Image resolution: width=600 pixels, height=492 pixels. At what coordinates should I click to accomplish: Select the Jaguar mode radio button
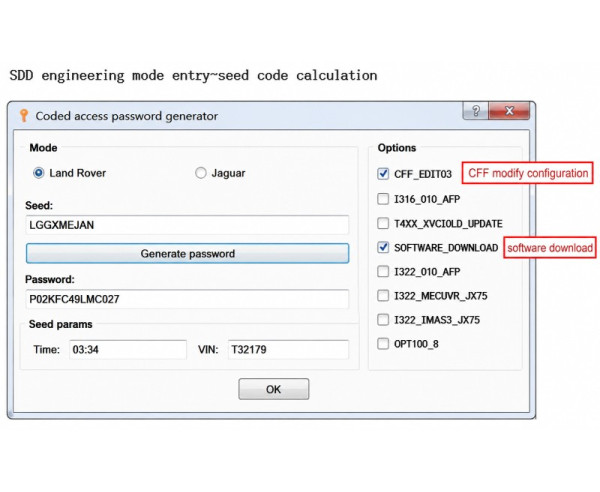(201, 173)
